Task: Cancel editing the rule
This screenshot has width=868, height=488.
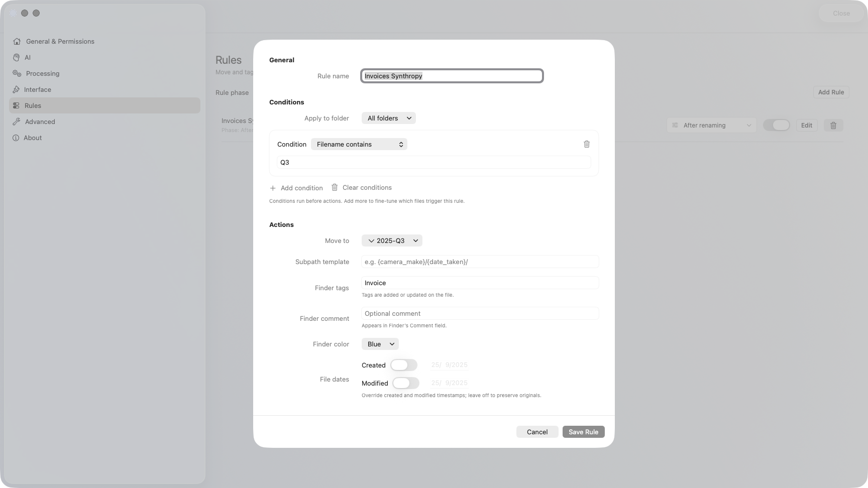Action: (537, 432)
